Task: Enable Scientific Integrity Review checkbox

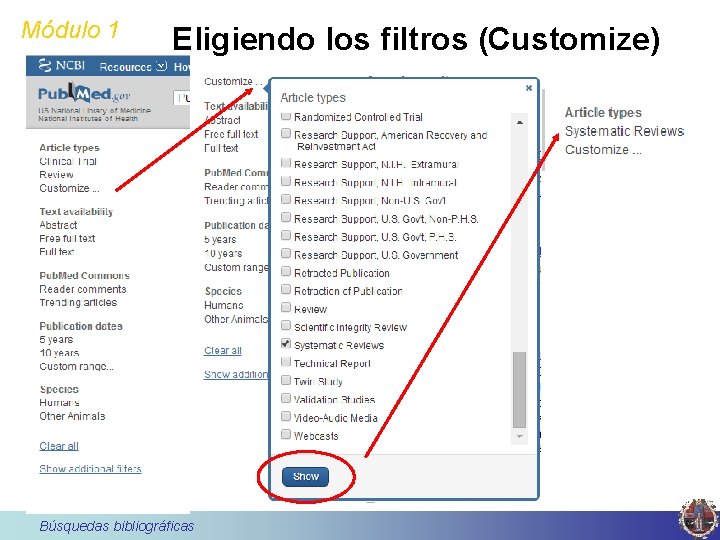Action: point(286,326)
